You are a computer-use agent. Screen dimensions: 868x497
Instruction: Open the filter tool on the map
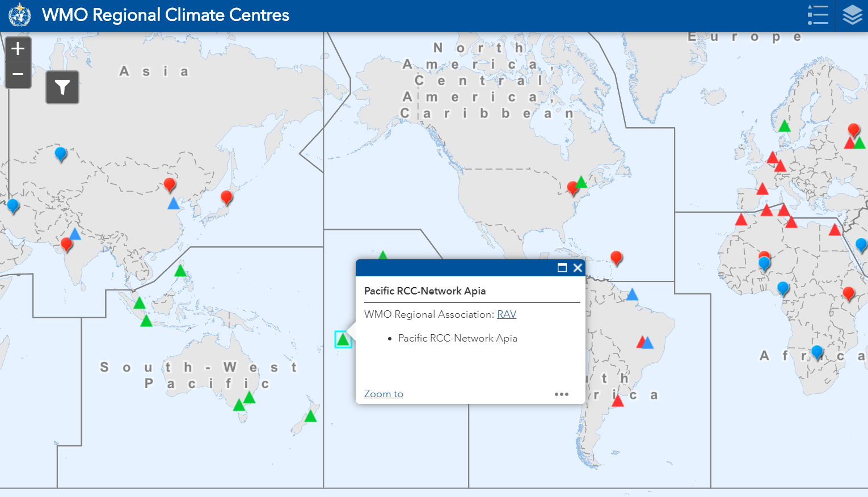(62, 87)
